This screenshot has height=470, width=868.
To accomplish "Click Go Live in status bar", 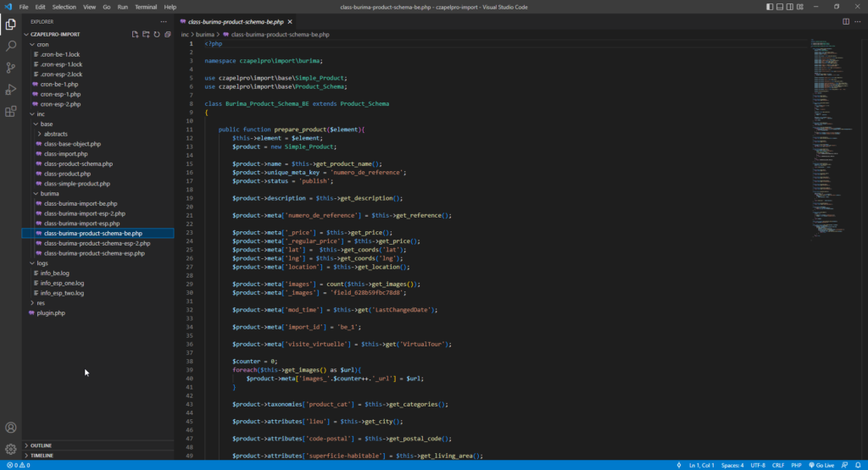I will pyautogui.click(x=821, y=465).
